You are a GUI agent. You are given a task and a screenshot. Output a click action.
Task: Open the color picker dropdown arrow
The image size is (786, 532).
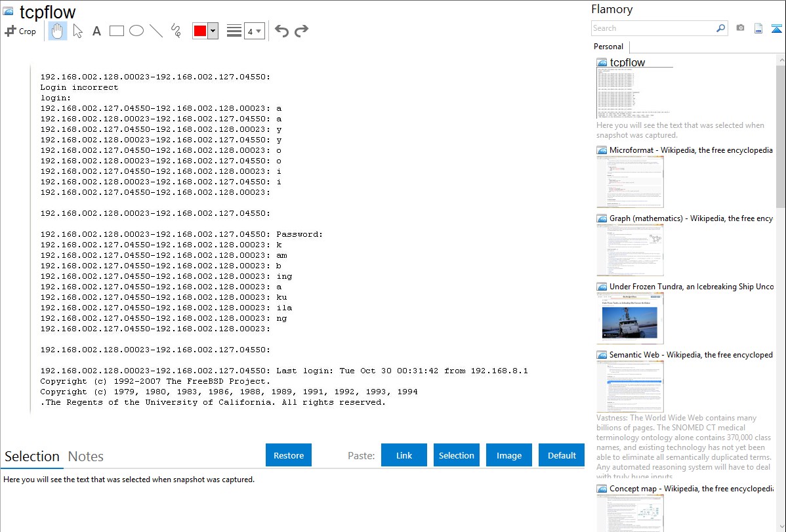click(x=213, y=31)
